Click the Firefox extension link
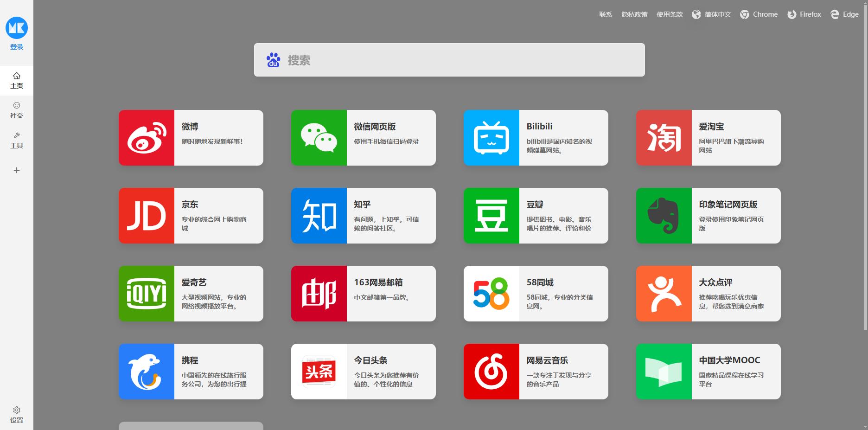Screen dimensions: 868x430 pos(804,14)
